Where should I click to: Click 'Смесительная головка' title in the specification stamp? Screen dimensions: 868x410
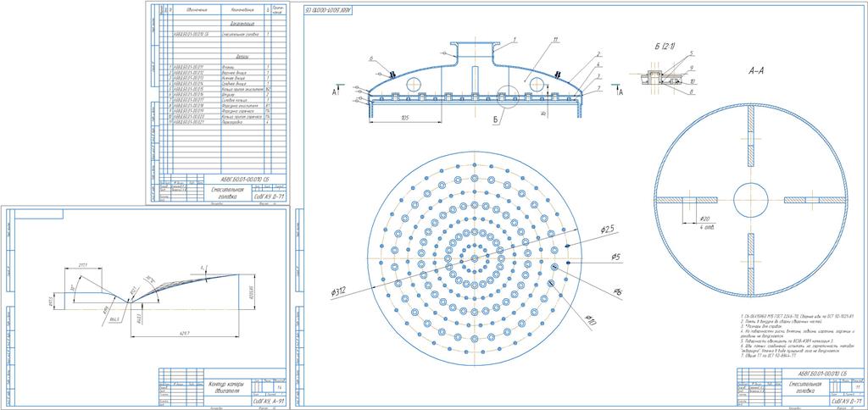coord(227,192)
